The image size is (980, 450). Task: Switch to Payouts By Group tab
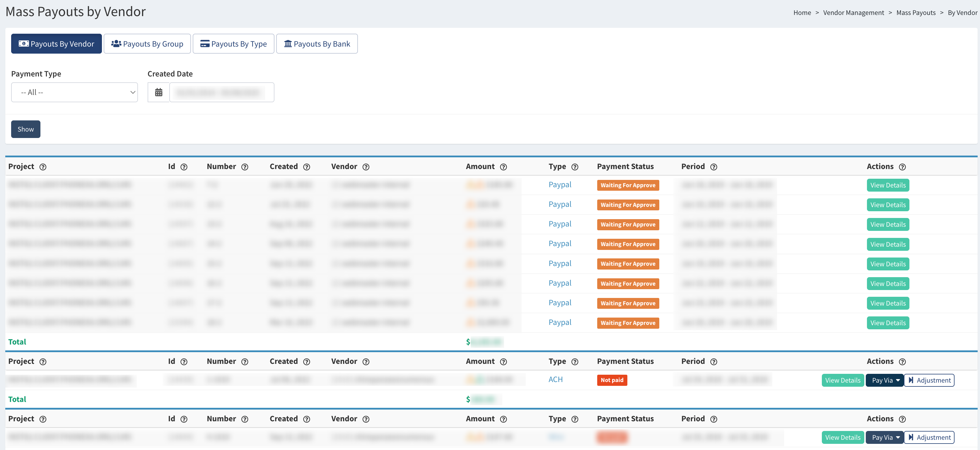click(147, 44)
